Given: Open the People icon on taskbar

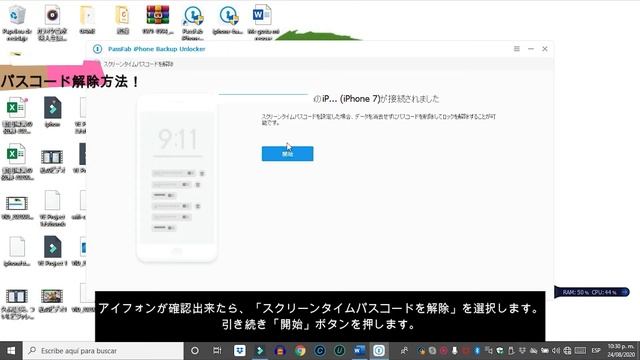Looking at the screenshot, I should 404,351.
